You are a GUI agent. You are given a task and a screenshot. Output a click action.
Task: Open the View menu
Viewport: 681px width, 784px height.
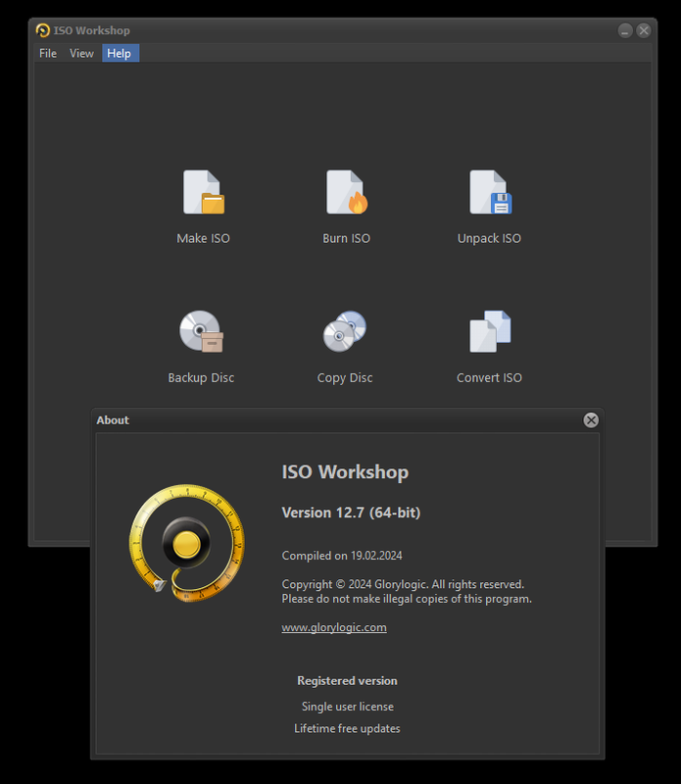point(81,54)
